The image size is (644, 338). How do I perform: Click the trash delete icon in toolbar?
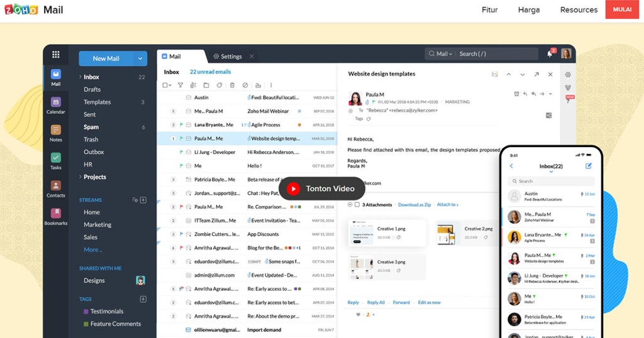click(x=232, y=85)
